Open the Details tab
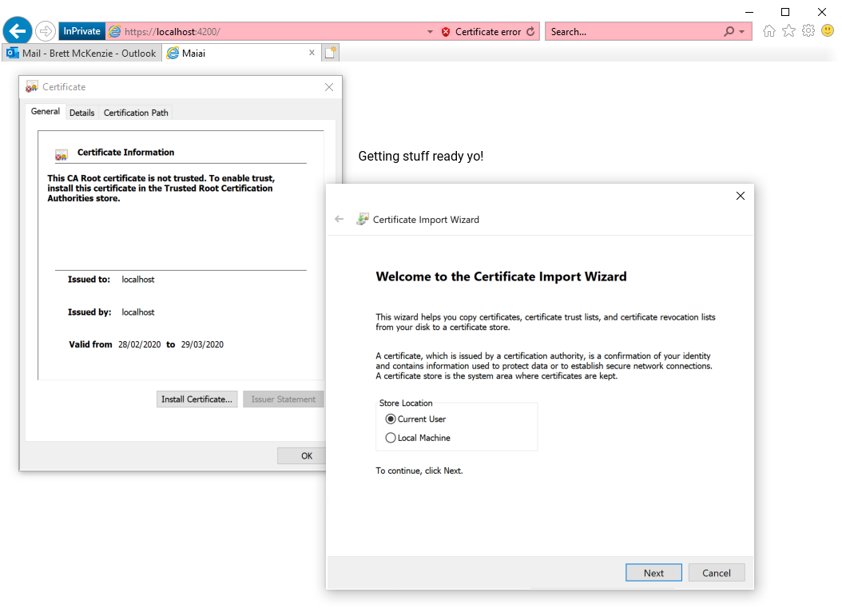This screenshot has height=616, width=842. click(x=81, y=113)
